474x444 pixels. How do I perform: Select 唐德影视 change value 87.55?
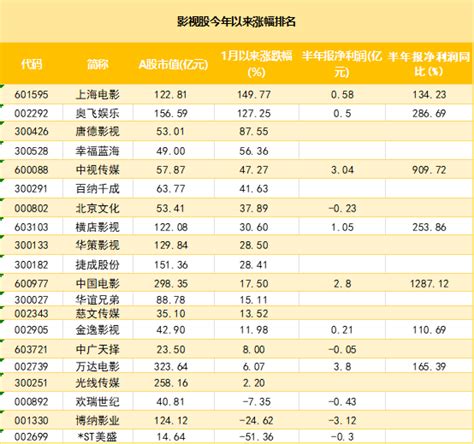click(x=254, y=131)
